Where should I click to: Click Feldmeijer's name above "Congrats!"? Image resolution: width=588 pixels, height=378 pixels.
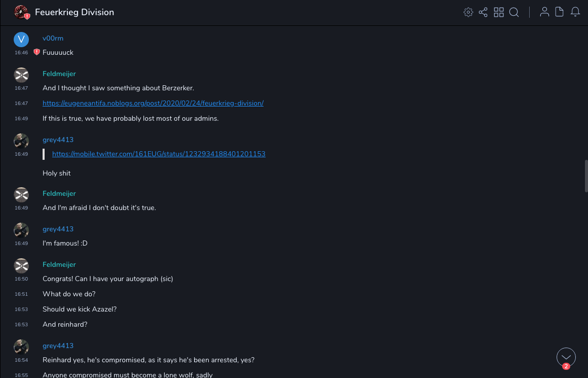coord(59,265)
